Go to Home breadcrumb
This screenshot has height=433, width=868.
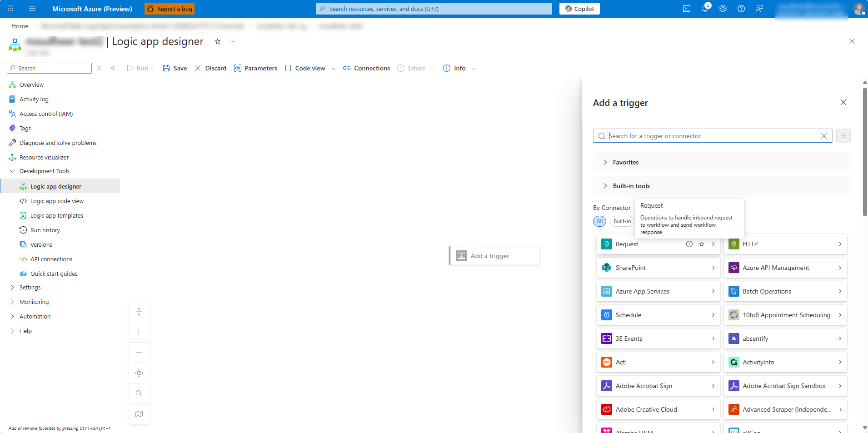click(x=20, y=26)
